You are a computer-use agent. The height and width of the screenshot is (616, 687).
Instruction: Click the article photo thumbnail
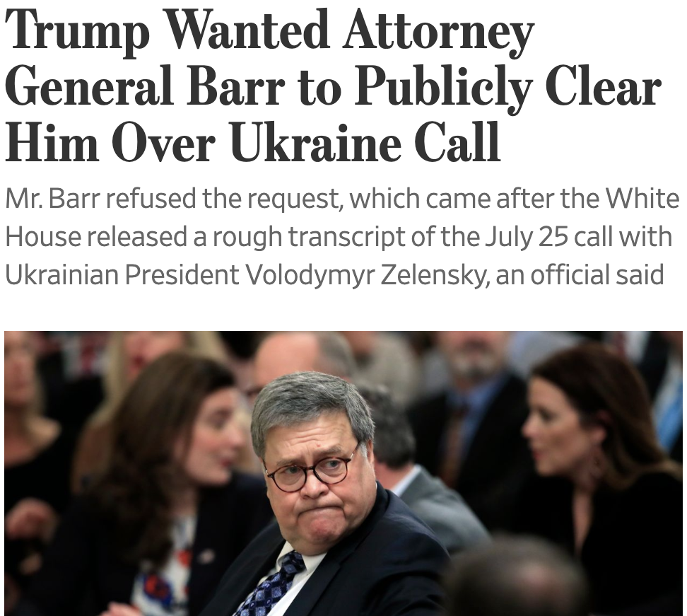coord(343,472)
